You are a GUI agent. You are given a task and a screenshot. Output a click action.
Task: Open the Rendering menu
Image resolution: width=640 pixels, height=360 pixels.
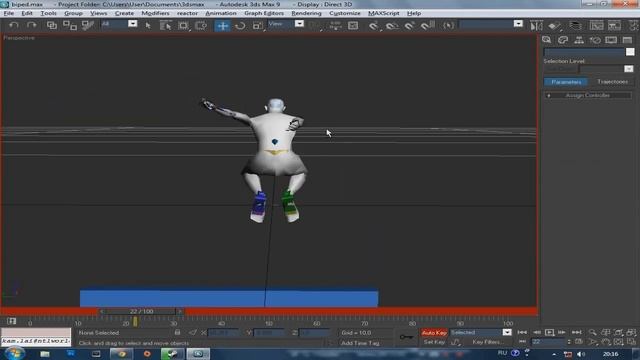pos(307,13)
